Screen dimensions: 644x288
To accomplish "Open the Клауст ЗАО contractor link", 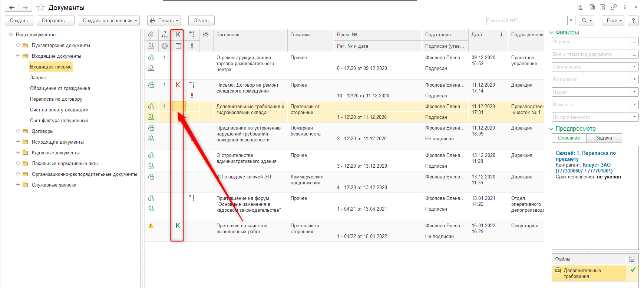I will point(597,165).
